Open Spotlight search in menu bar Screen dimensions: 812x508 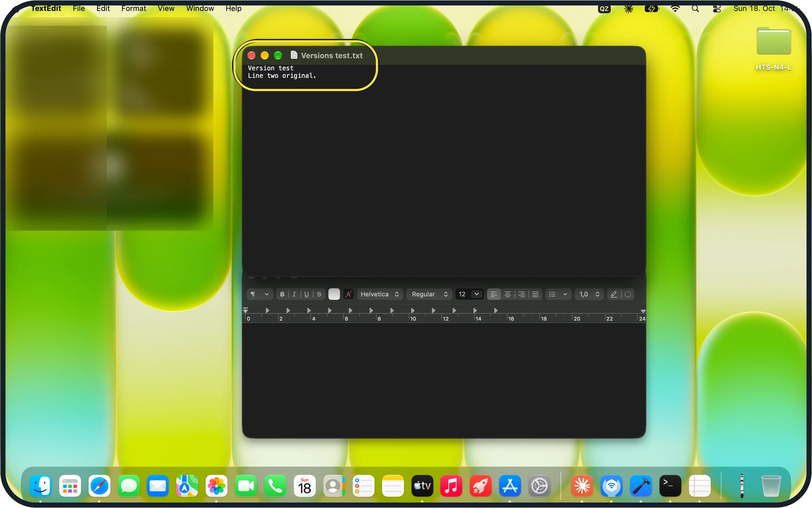click(696, 9)
